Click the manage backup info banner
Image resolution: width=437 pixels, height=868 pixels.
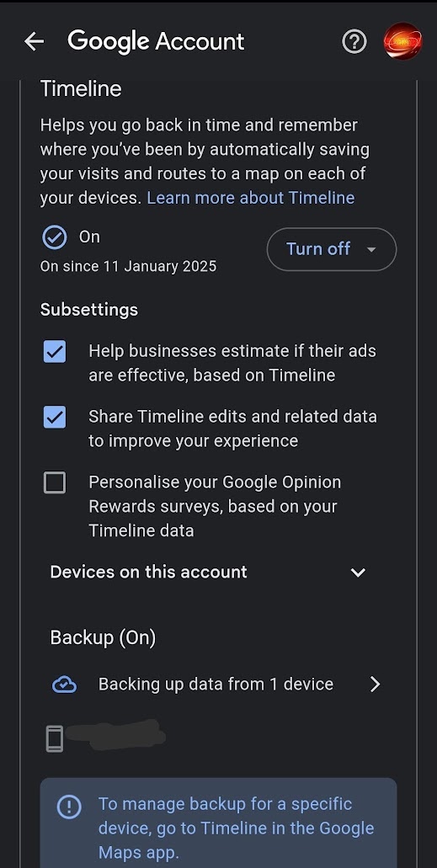219,823
